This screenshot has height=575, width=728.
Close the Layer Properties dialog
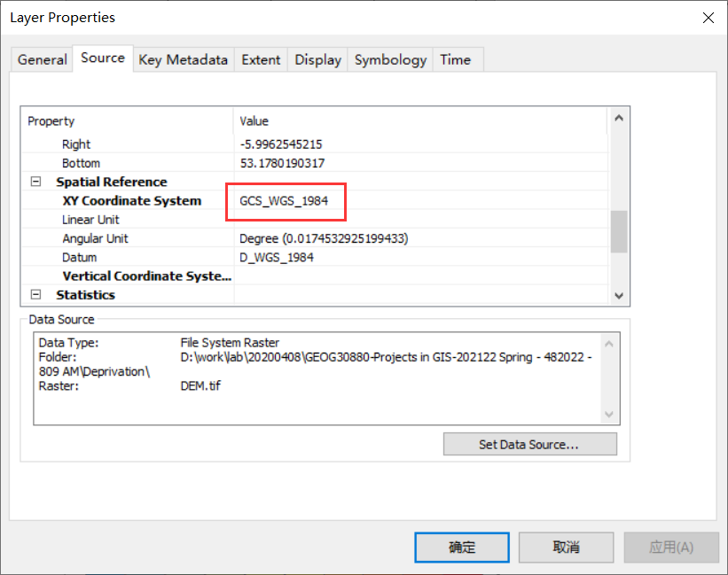click(x=708, y=18)
